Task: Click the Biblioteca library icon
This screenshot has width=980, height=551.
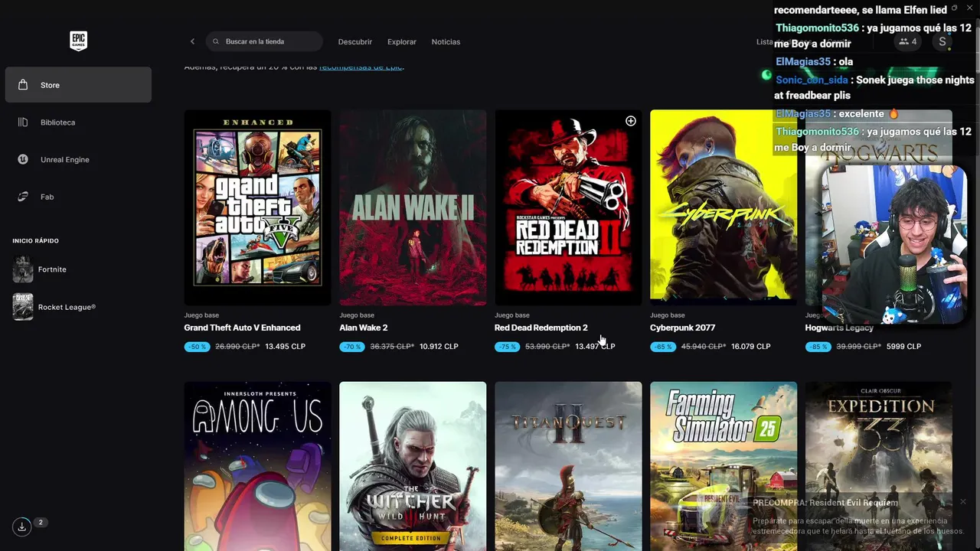Action: tap(23, 122)
